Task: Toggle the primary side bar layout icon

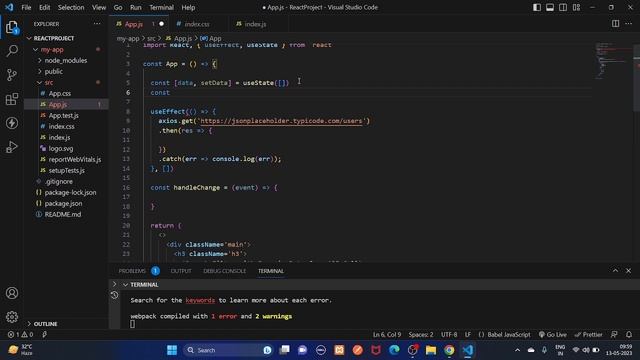Action: pyautogui.click(x=537, y=7)
